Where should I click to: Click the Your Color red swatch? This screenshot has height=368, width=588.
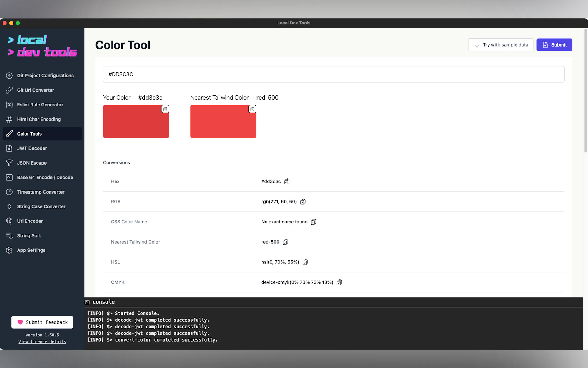136,121
